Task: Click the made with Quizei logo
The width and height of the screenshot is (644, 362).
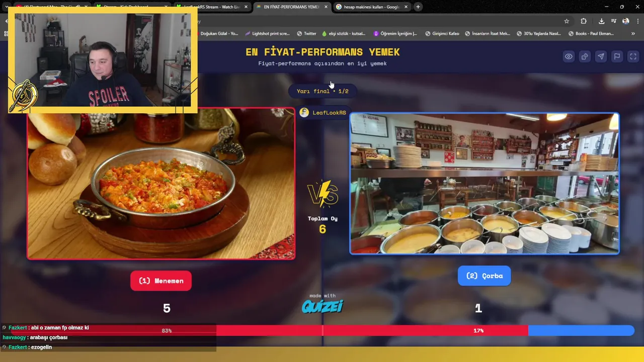Action: pyautogui.click(x=323, y=303)
